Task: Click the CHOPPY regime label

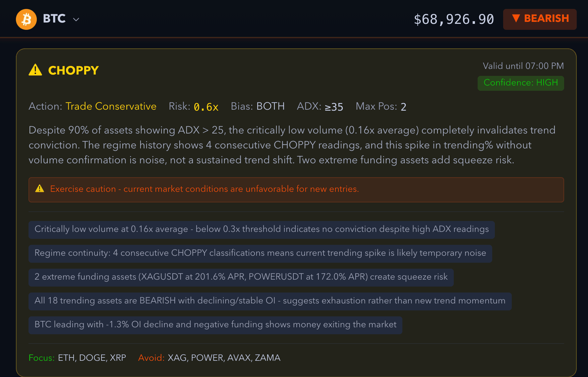Action: (x=74, y=70)
